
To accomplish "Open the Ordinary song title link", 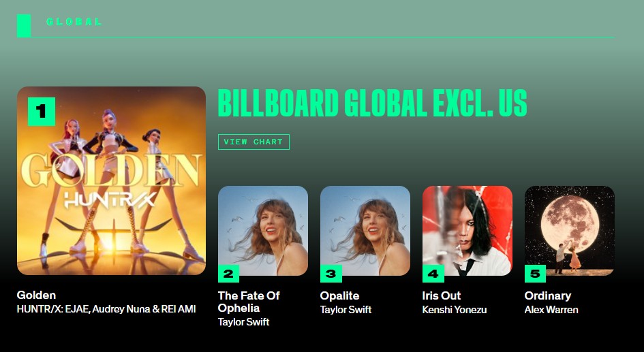I will click(x=548, y=295).
